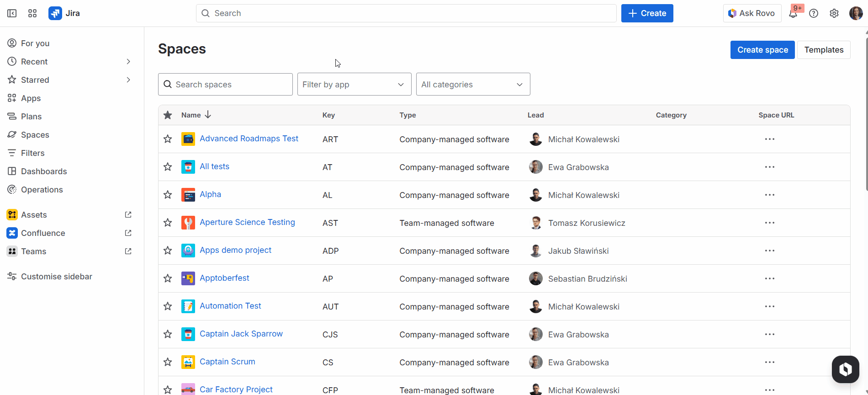The height and width of the screenshot is (395, 868).
Task: Star the Captain Jack Sparrow space
Action: click(x=168, y=334)
